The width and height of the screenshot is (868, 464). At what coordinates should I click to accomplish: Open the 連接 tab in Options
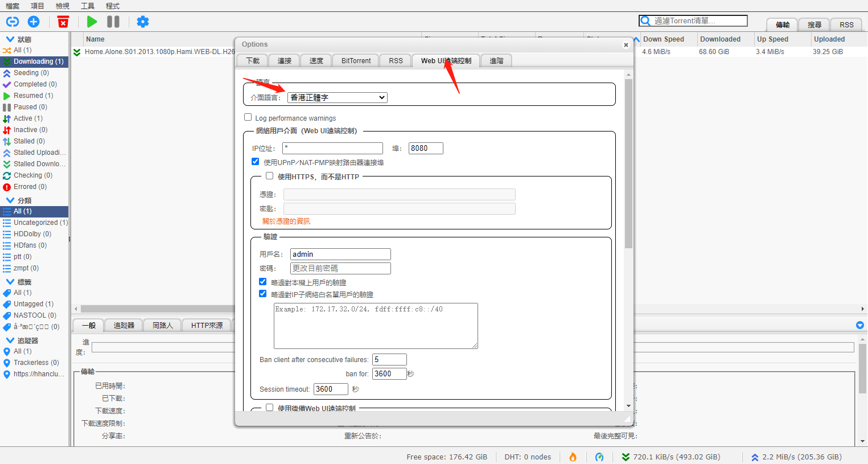coord(285,61)
